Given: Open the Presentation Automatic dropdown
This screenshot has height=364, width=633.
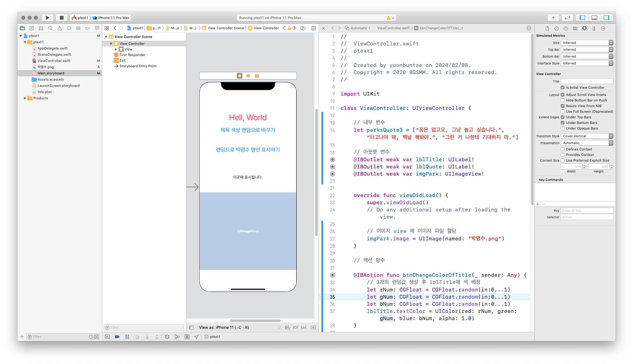Looking at the screenshot, I should [587, 143].
